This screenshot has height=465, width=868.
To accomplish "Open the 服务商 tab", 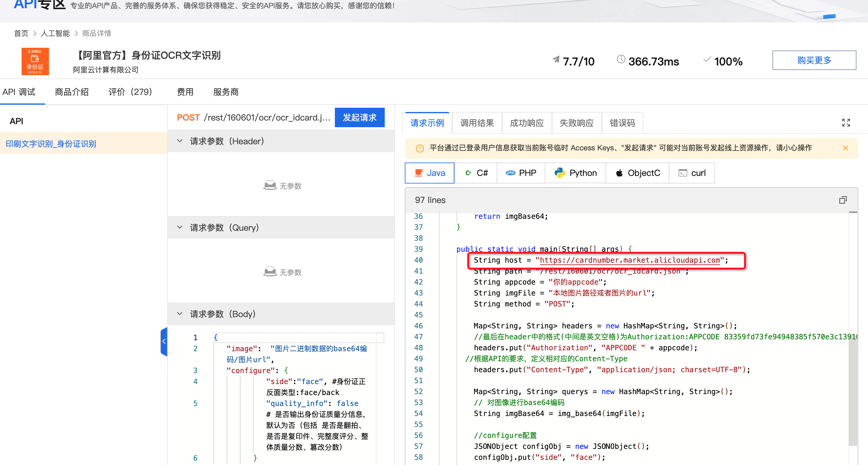I will (x=226, y=92).
